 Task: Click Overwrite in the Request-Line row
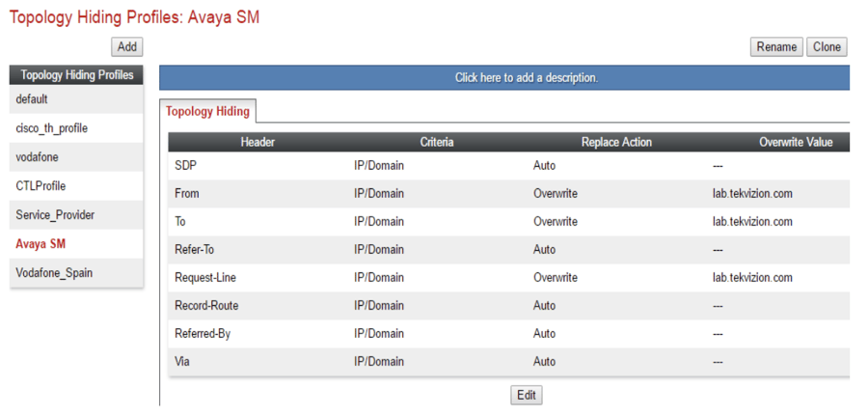point(556,278)
